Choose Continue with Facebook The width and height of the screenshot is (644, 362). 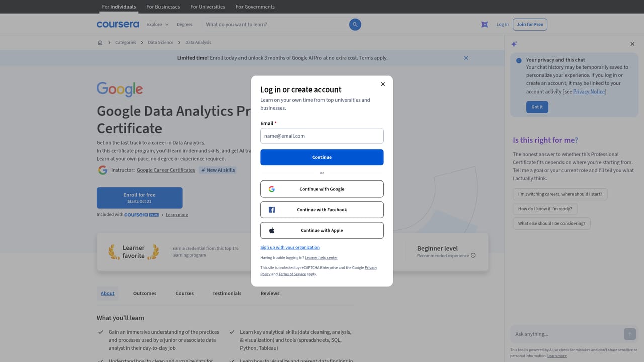322,210
